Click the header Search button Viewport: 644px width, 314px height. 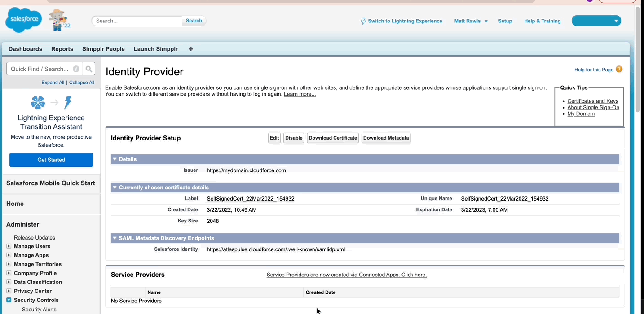pos(194,21)
